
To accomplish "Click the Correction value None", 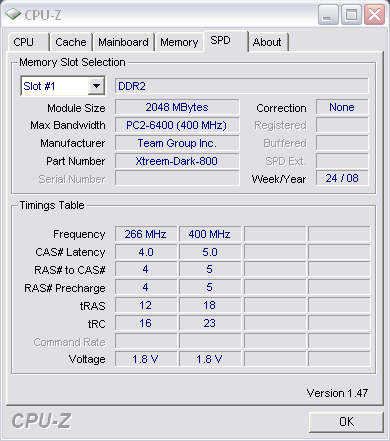I will [x=342, y=107].
